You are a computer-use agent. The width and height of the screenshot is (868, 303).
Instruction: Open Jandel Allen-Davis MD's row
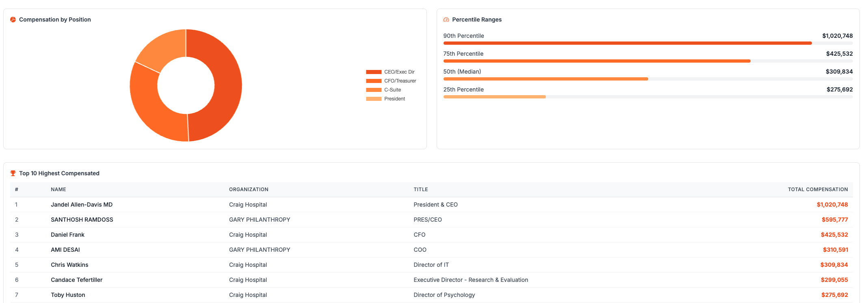point(82,205)
